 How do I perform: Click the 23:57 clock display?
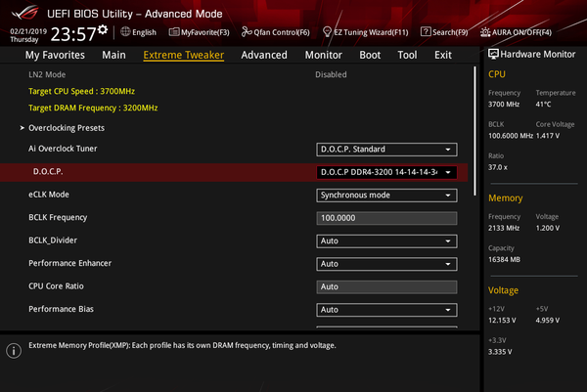coord(73,34)
